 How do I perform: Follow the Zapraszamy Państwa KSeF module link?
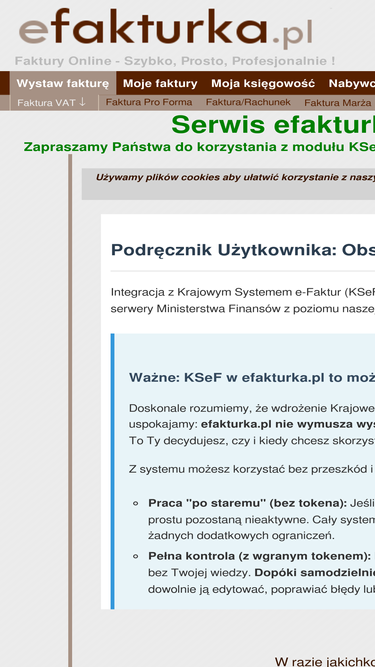pos(199,147)
